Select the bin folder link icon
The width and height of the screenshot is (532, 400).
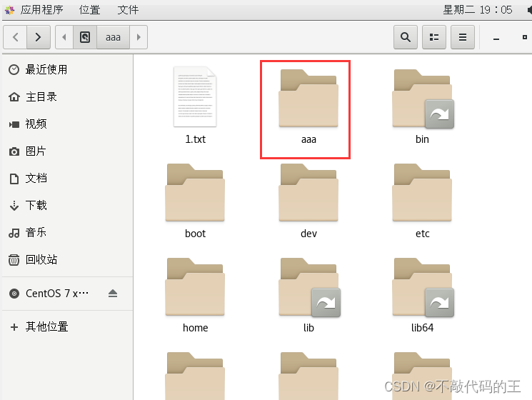(x=423, y=99)
